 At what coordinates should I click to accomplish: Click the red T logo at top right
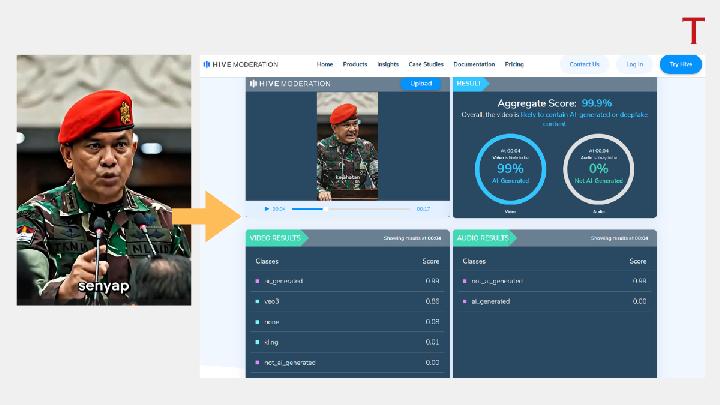click(693, 30)
